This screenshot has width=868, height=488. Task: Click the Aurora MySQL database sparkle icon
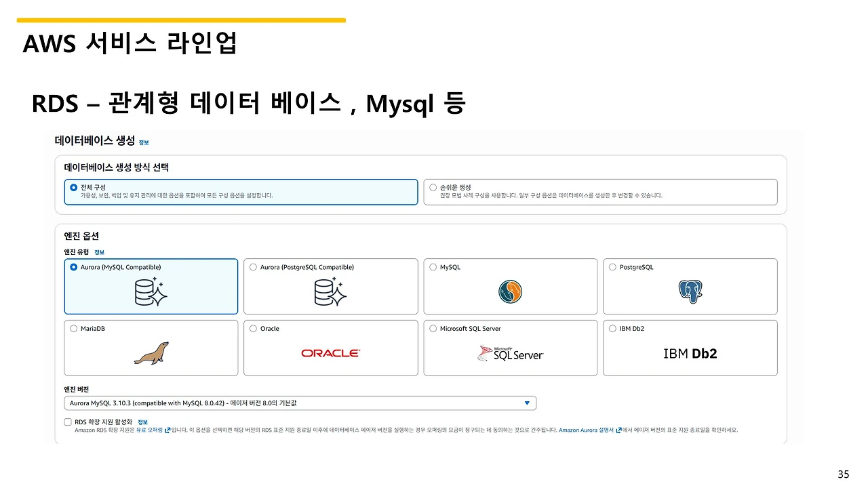151,292
